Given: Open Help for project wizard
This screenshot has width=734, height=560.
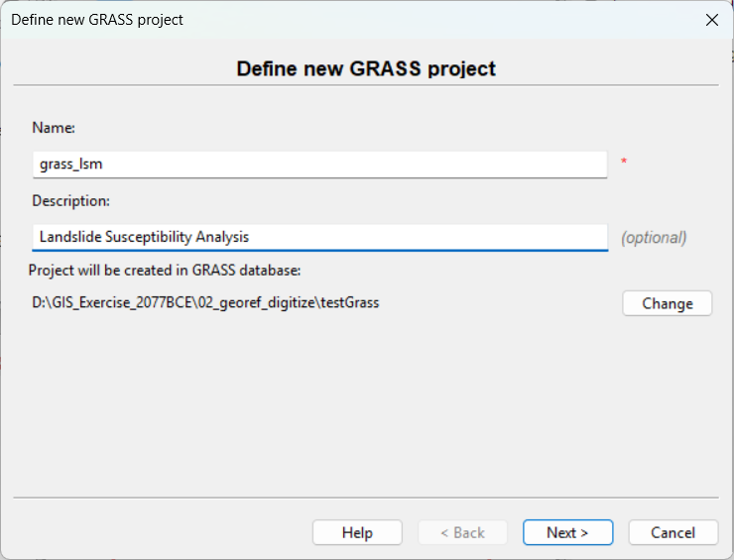Looking at the screenshot, I should [x=357, y=532].
